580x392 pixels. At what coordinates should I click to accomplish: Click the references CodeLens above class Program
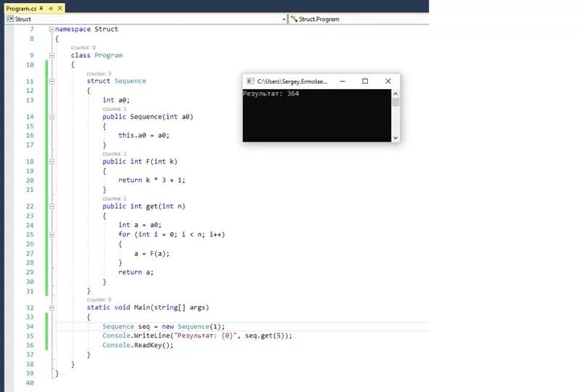click(x=83, y=48)
